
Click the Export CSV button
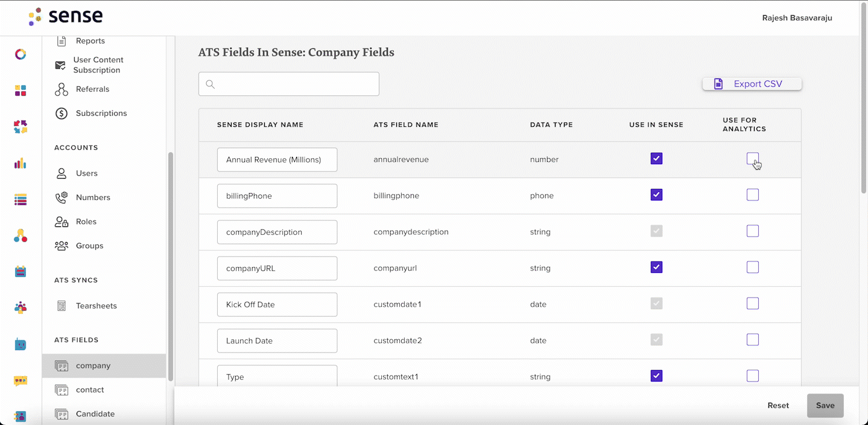[752, 84]
